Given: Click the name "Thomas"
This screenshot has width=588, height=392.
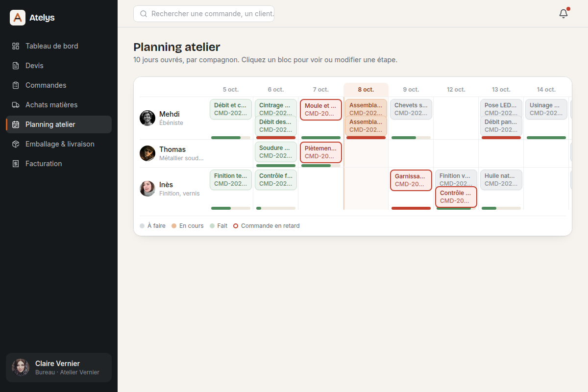Looking at the screenshot, I should tap(172, 149).
